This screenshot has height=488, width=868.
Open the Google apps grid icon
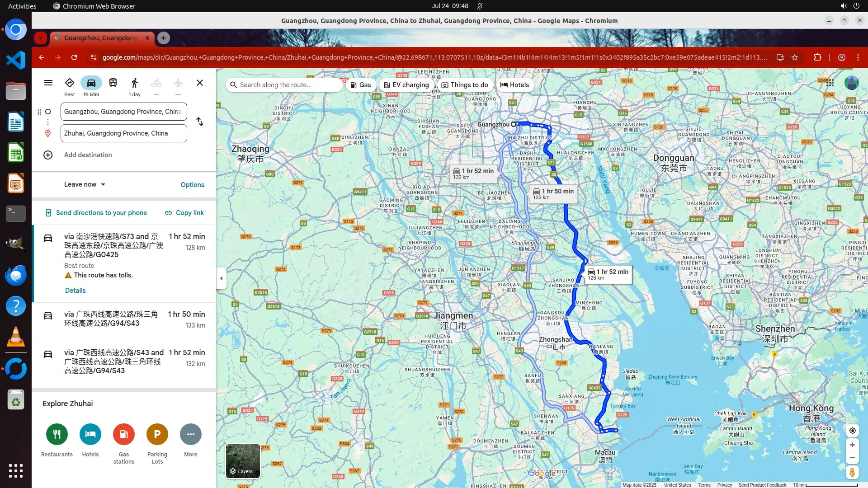(830, 83)
